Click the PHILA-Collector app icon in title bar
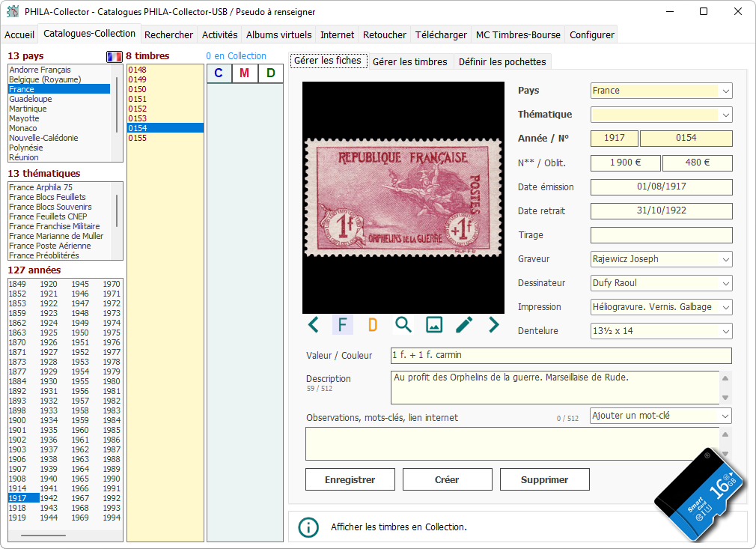 [13, 11]
